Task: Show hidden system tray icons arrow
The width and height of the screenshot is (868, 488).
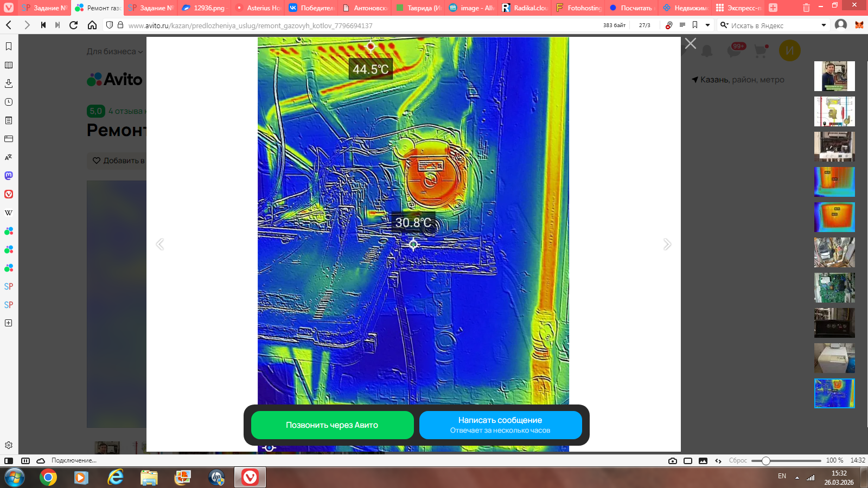Action: pos(797,478)
